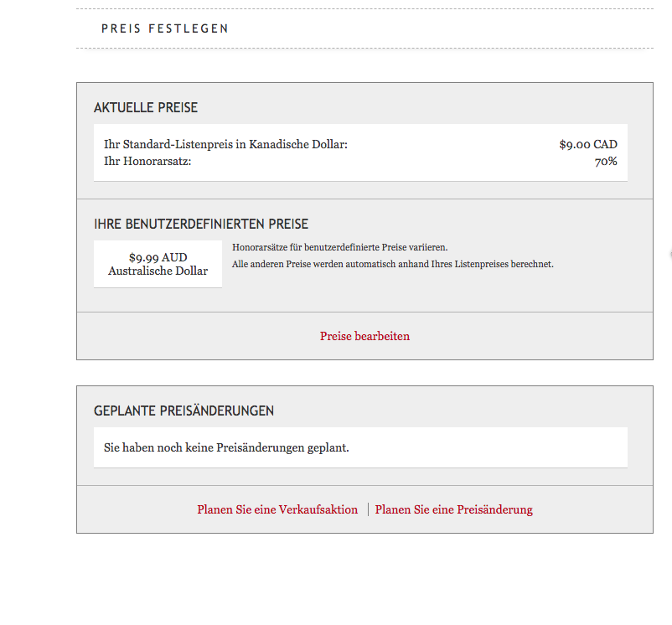The width and height of the screenshot is (672, 625).
Task: Click the $9.00 CAD list price value
Action: [x=587, y=144]
